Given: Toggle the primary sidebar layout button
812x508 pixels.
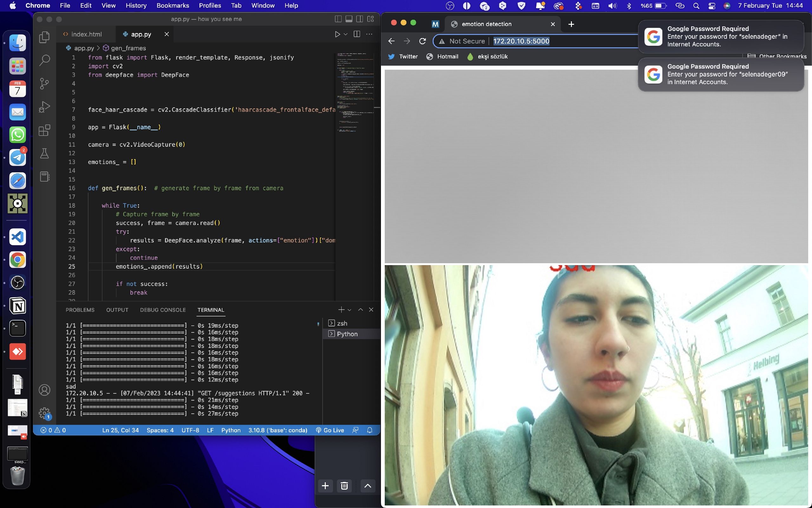Looking at the screenshot, I should (x=338, y=19).
